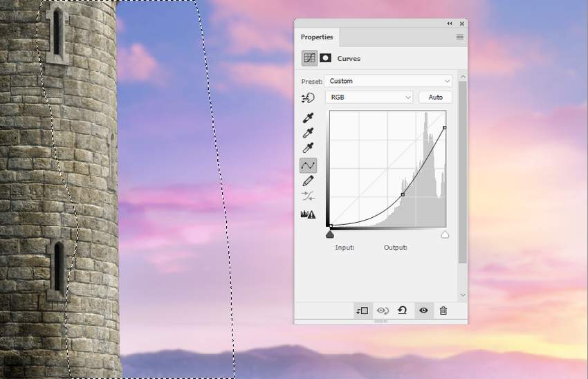Select the top-right curve control point

coord(445,128)
